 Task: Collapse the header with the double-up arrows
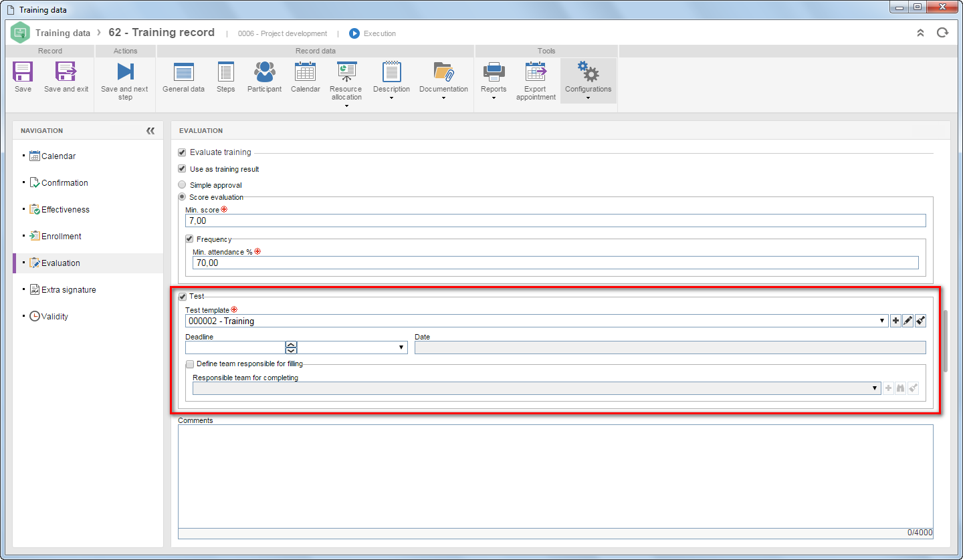tap(920, 33)
